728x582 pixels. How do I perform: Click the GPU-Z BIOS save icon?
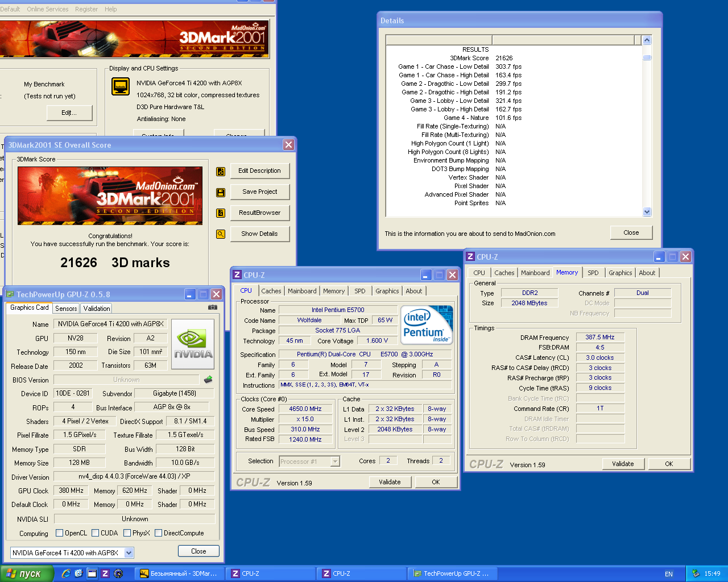[208, 380]
